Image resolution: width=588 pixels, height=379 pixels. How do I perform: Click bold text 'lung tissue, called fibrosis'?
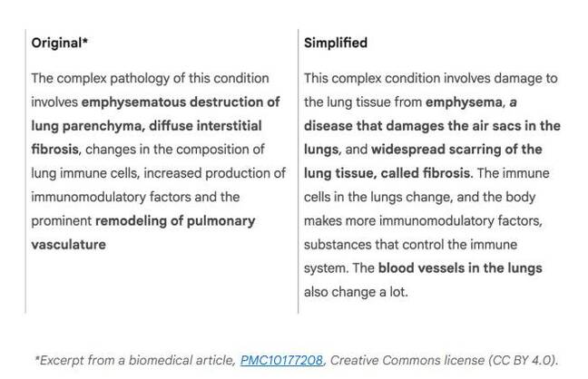[x=387, y=173]
